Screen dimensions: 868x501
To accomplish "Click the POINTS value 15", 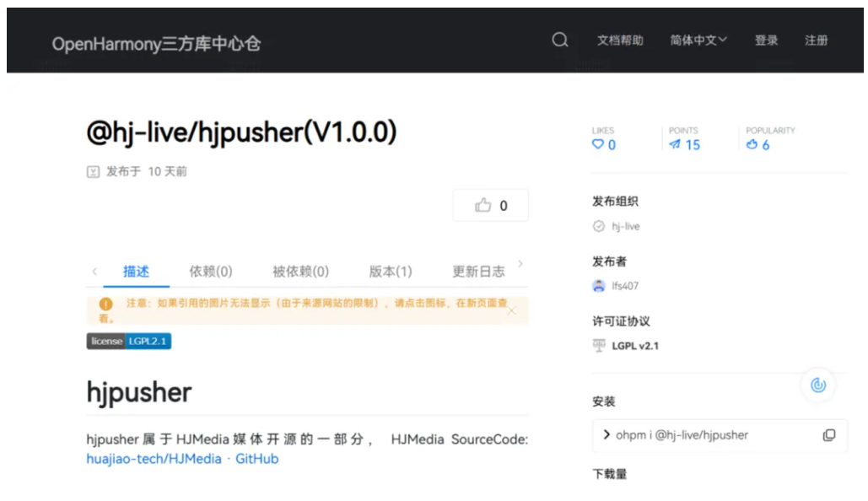I will [x=693, y=145].
